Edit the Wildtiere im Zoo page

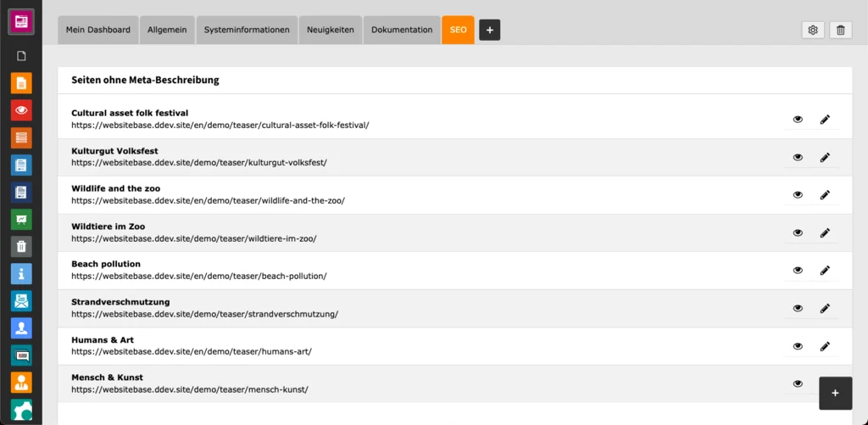[x=825, y=232]
